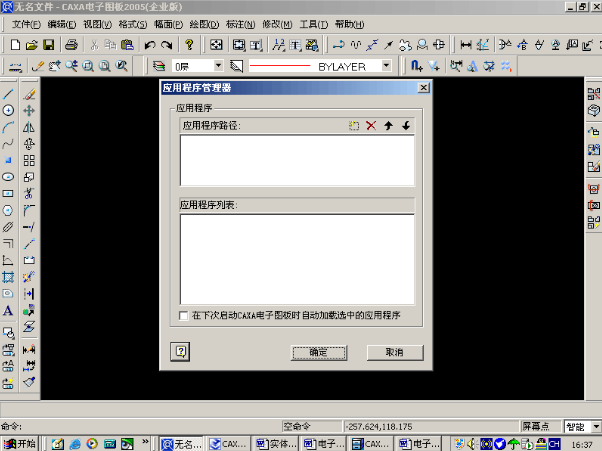This screenshot has height=451, width=602.
Task: Select the text tool (A) in the left toolbar
Action: pos(8,311)
